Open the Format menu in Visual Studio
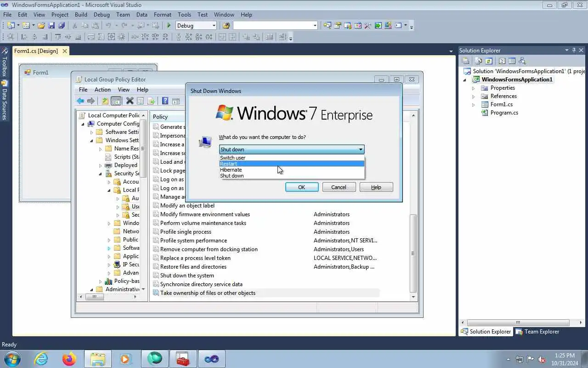This screenshot has height=368, width=588. click(163, 15)
